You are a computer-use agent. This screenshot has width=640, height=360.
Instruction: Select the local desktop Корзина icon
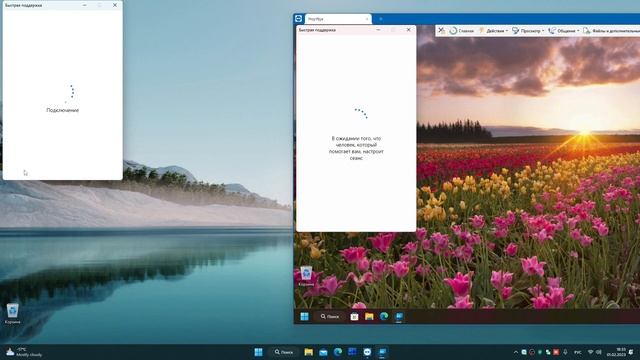[x=12, y=313]
